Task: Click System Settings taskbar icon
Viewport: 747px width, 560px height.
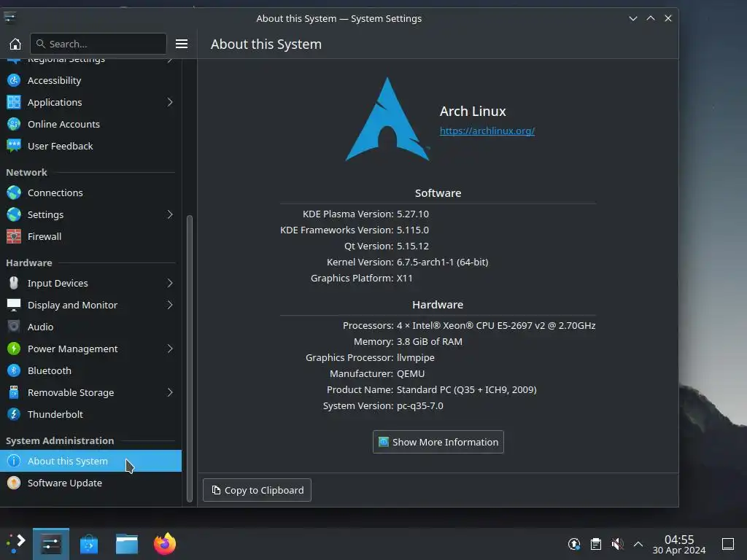Action: 51,544
